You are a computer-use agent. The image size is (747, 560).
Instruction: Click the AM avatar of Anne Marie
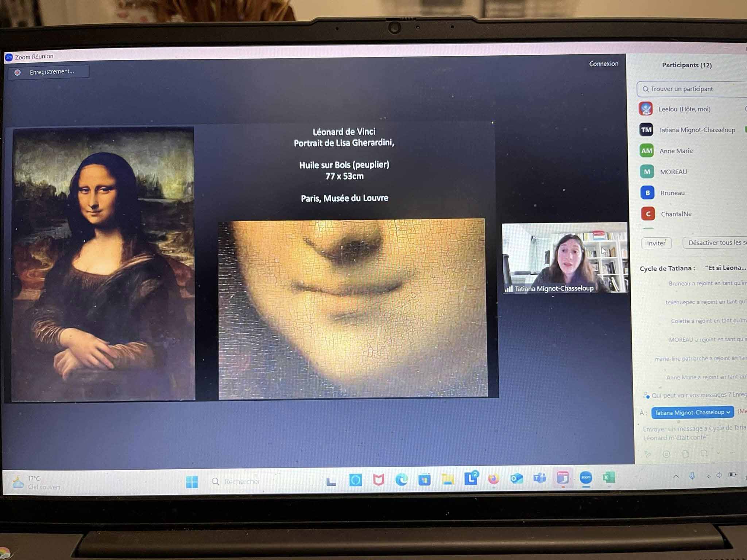pos(646,151)
